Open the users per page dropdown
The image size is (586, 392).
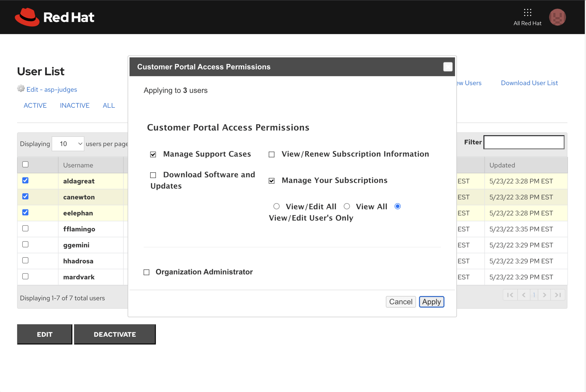(68, 144)
